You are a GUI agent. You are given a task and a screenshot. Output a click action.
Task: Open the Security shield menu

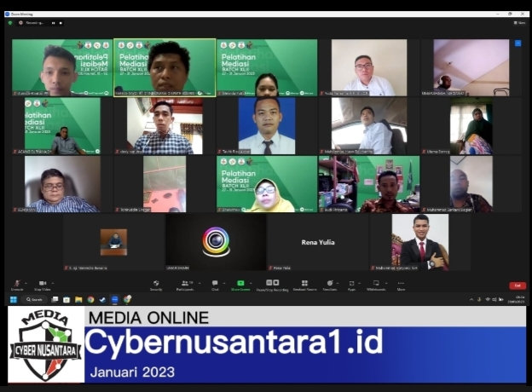point(156,285)
